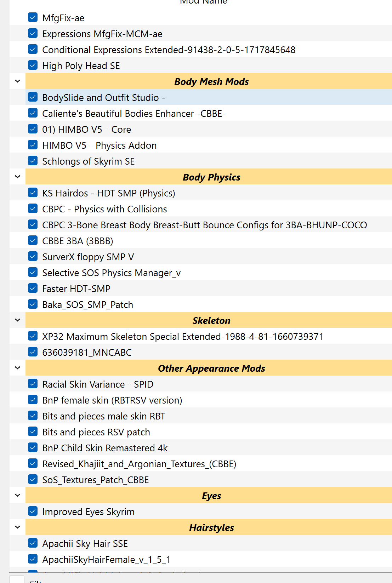Select the ApachiiSkyHairFemale_v_1_5_1 mod name
This screenshot has width=392, height=583.
(x=106, y=560)
